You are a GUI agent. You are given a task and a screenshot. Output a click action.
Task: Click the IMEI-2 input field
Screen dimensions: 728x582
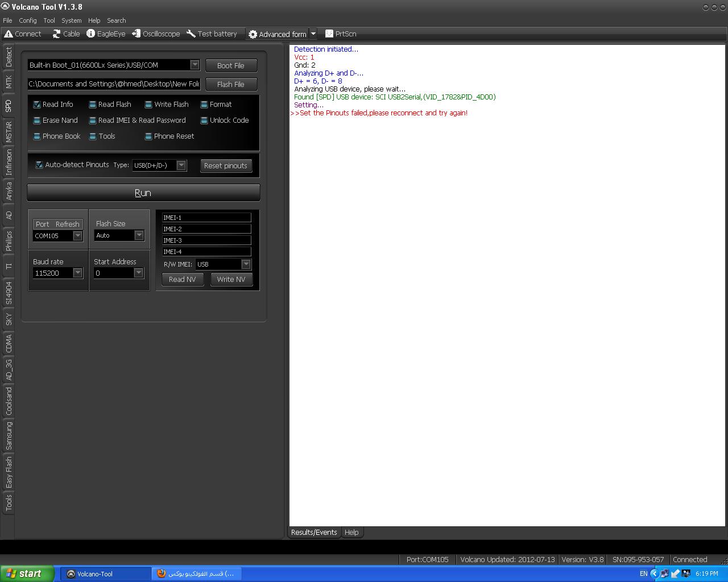(x=206, y=229)
